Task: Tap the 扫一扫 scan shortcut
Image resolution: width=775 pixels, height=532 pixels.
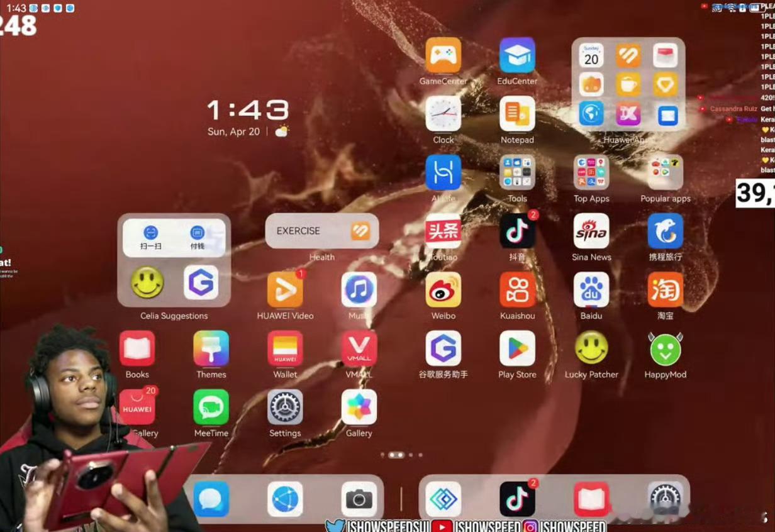Action: click(x=150, y=238)
